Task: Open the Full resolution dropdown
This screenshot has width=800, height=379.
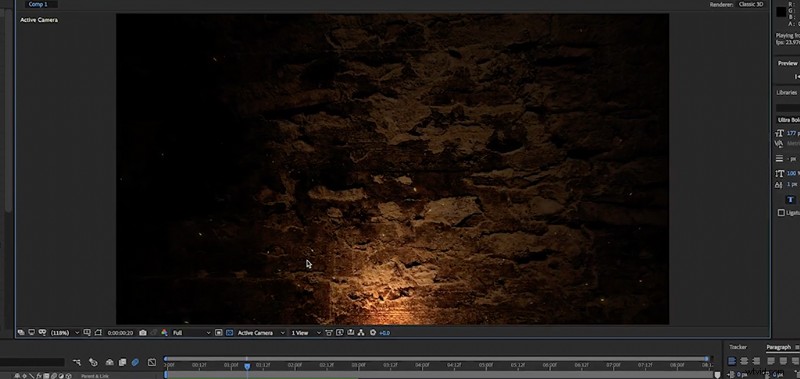Action: [x=192, y=333]
